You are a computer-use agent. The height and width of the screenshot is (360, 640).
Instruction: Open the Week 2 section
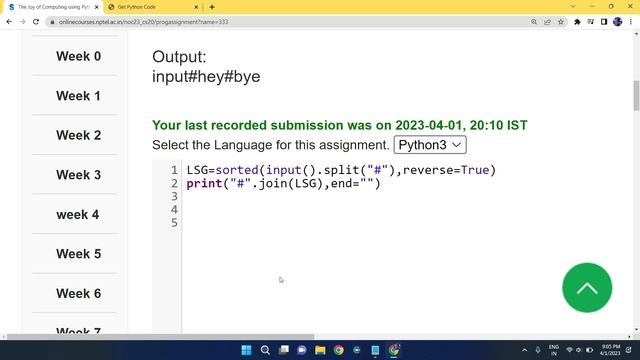[x=78, y=135]
